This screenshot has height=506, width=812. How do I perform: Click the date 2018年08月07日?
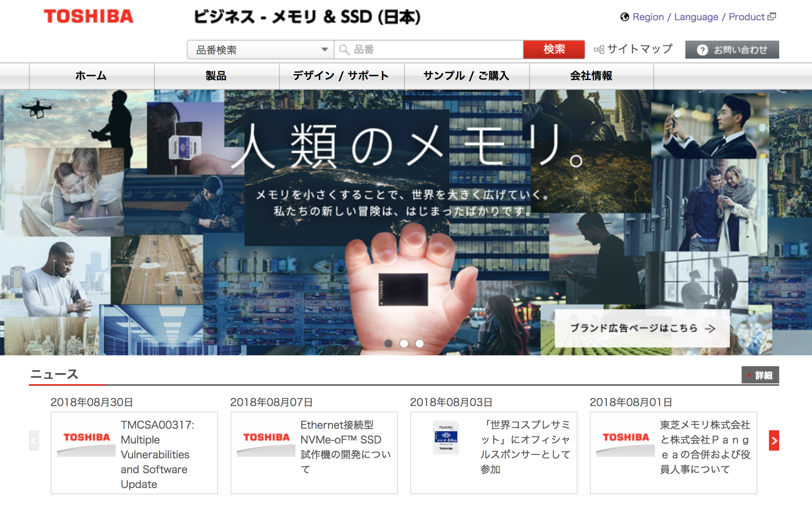coord(272,402)
